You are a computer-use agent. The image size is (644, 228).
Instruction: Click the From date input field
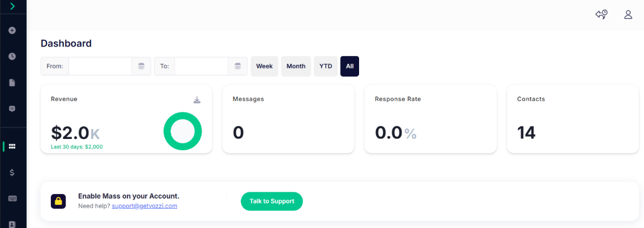tap(100, 66)
